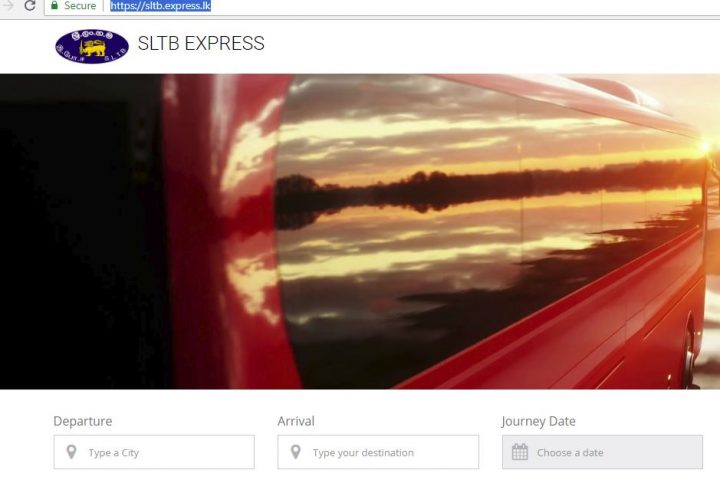Go forward using the browser arrow
The width and height of the screenshot is (720, 480).
click(x=8, y=5)
